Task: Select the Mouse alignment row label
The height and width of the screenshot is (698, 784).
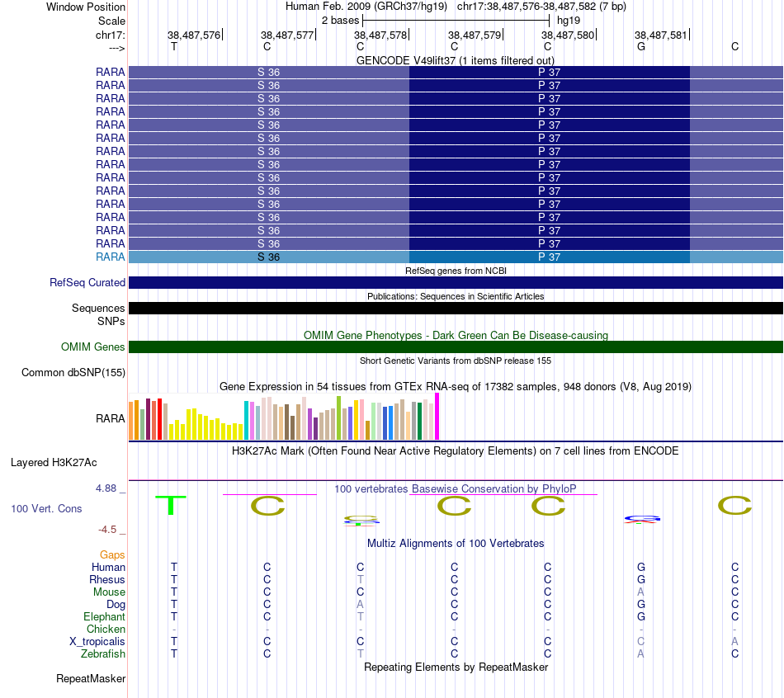Action: pos(109,592)
